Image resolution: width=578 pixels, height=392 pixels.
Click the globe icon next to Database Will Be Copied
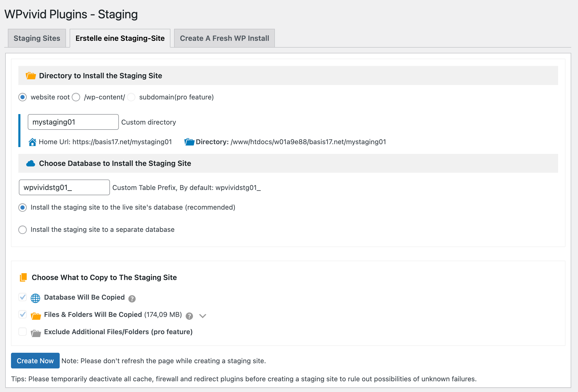[35, 298]
